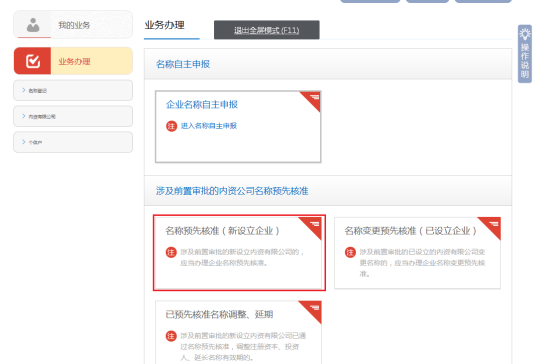Open 名称预先核准（新设立企业）card title
Viewport: 554px width, 364px height.
pyautogui.click(x=223, y=231)
